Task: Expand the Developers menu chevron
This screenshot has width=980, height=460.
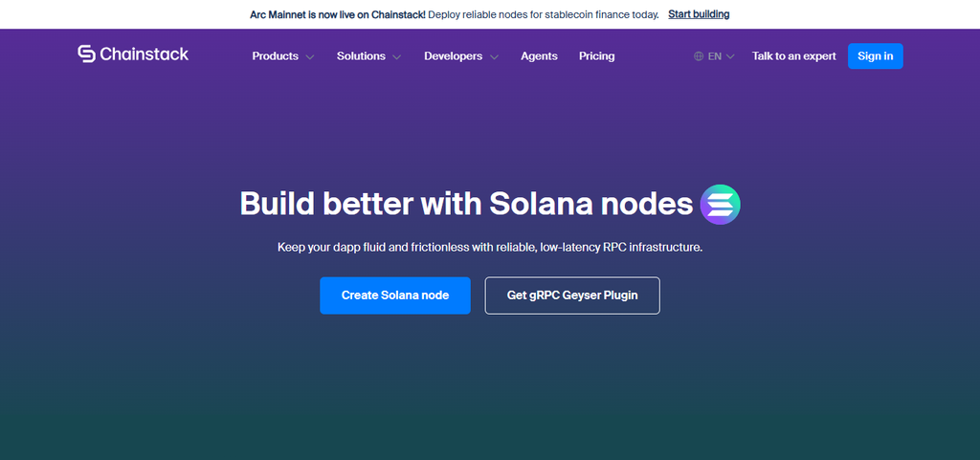Action: (495, 56)
